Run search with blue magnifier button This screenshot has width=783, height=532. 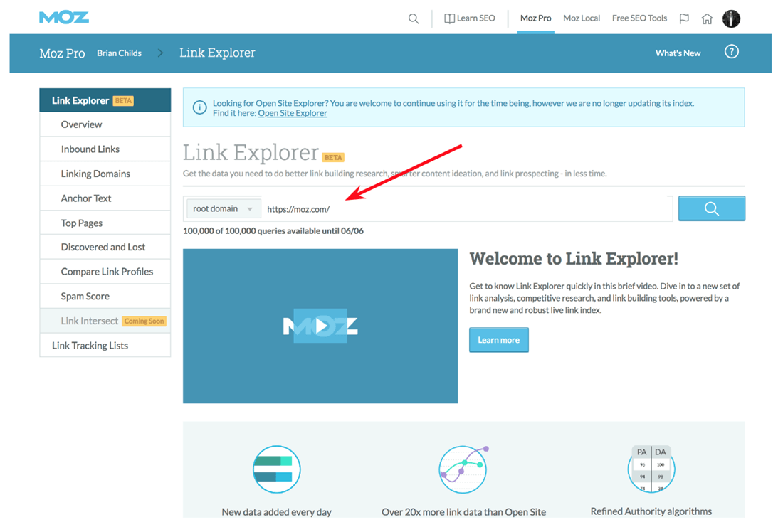pos(712,208)
